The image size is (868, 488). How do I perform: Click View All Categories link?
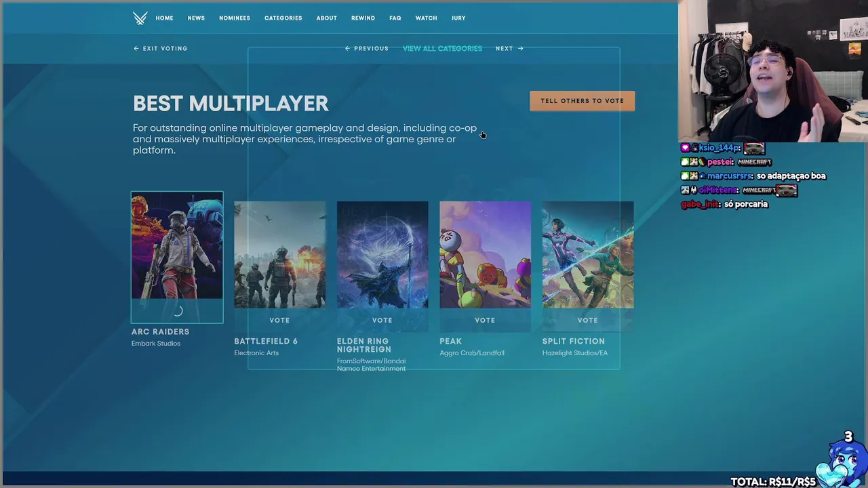pyautogui.click(x=442, y=49)
